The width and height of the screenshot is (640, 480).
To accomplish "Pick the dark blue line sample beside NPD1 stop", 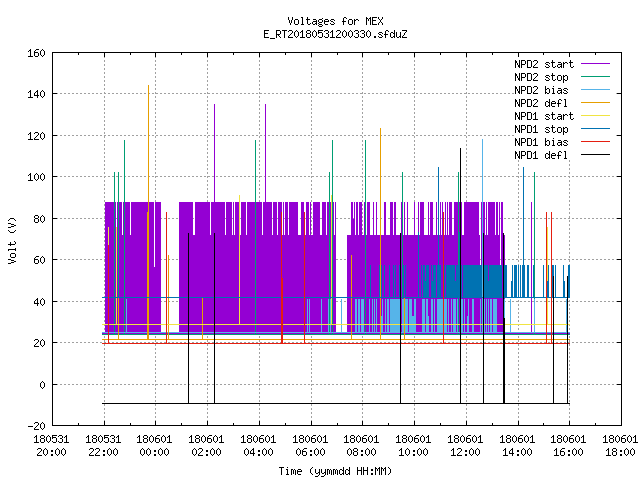I will (x=595, y=129).
